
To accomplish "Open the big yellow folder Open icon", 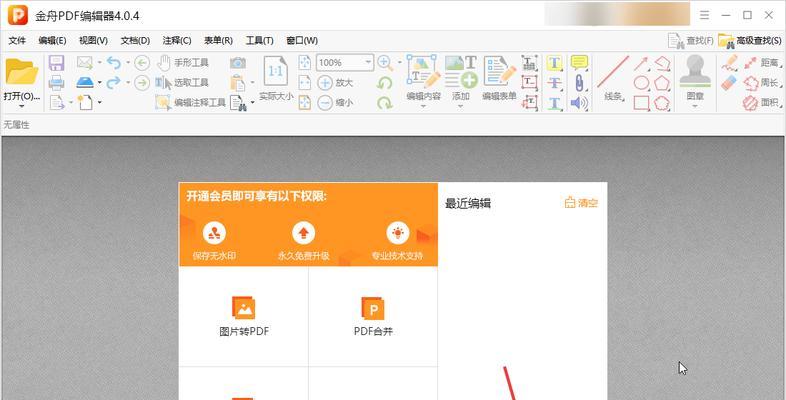I will tap(22, 72).
